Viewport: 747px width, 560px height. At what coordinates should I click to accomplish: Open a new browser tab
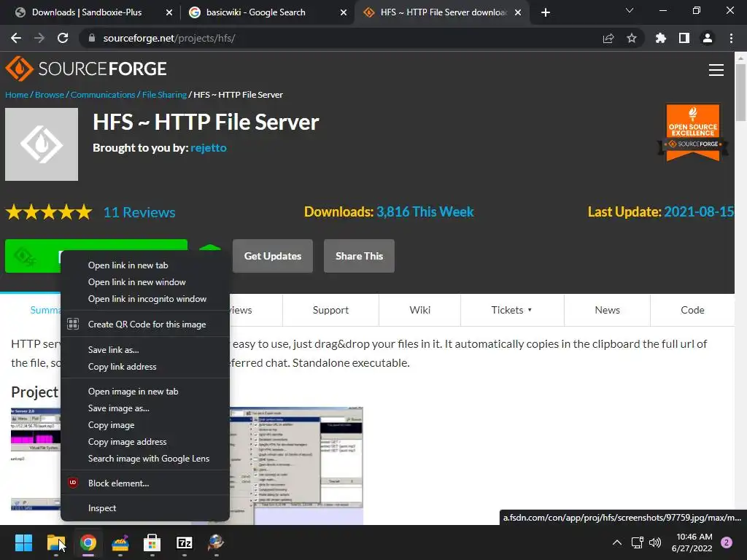tap(546, 12)
